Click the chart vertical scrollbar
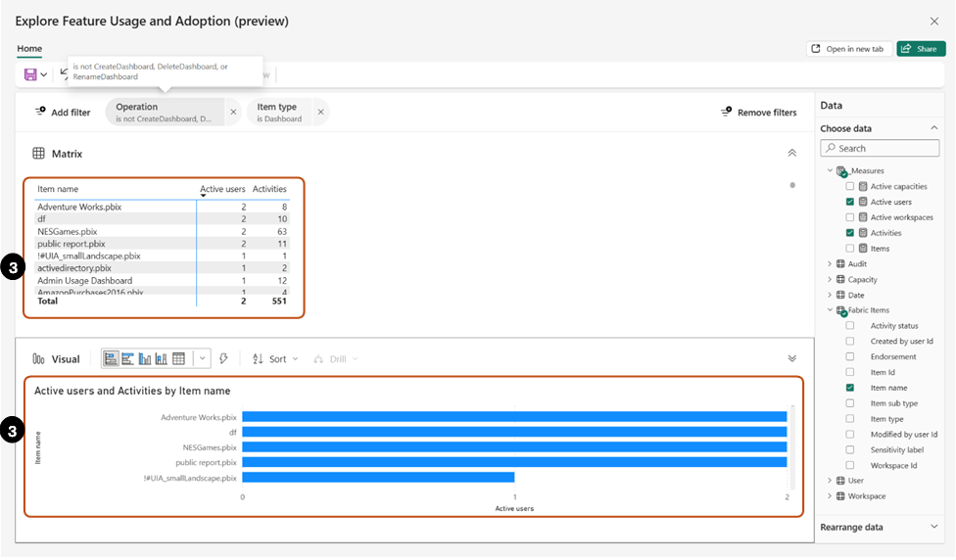956x560 pixels. (792, 446)
